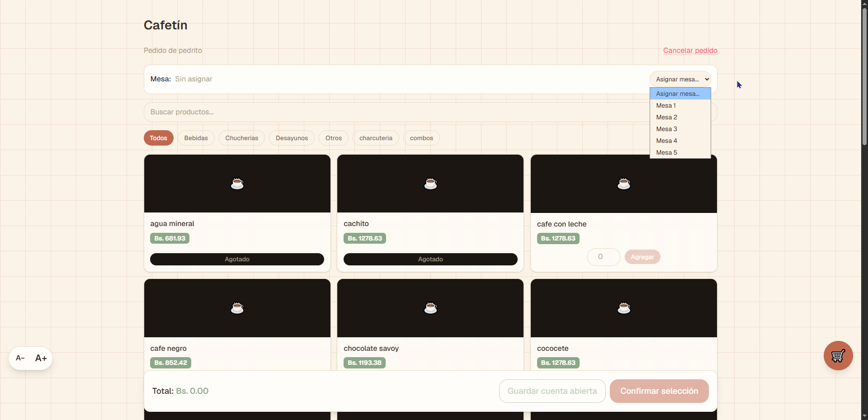Viewport: 868px width, 420px height.
Task: Click the chocolate savoy price Bs. 1193.38
Action: click(x=365, y=363)
